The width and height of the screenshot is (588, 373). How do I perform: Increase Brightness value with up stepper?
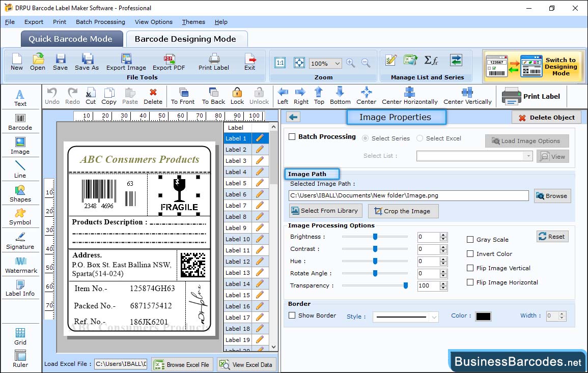(x=443, y=235)
